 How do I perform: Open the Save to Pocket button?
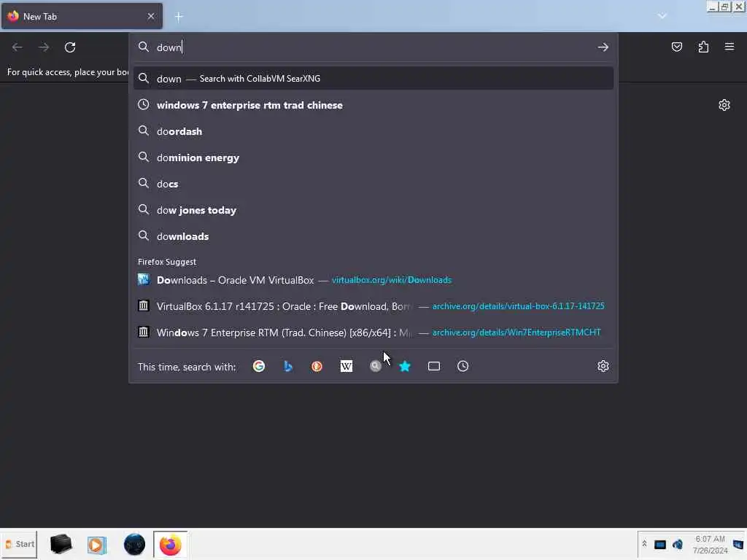pyautogui.click(x=677, y=47)
